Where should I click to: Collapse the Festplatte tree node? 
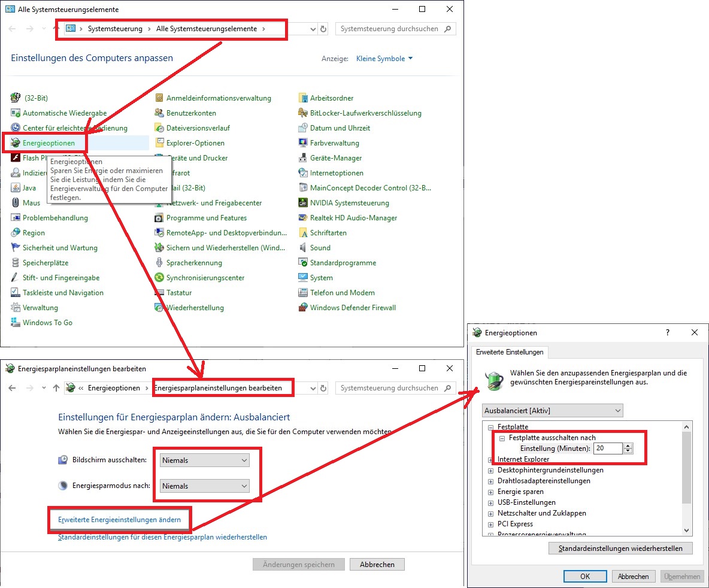click(x=490, y=427)
